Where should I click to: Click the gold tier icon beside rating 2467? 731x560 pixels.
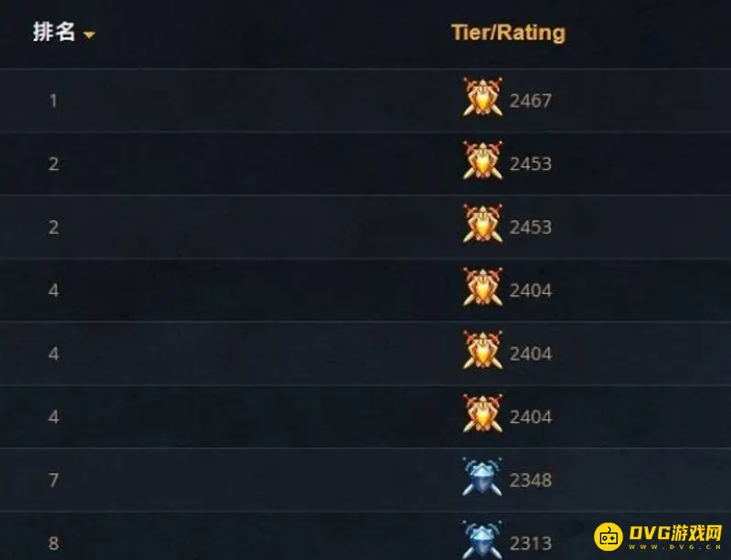(x=482, y=97)
